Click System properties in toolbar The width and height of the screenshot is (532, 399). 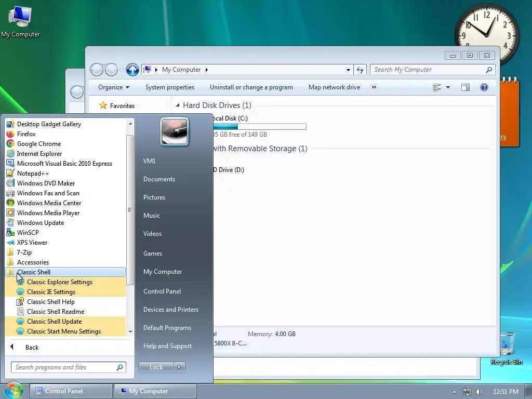(170, 87)
